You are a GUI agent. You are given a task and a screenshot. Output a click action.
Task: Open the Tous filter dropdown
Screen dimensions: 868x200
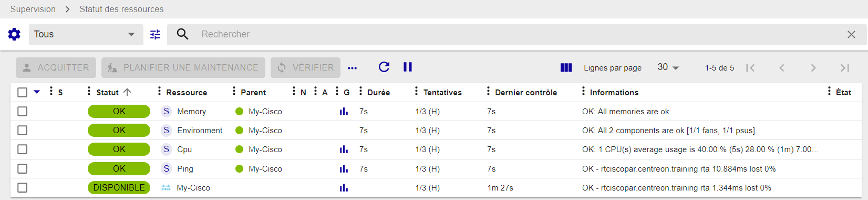[x=86, y=34]
